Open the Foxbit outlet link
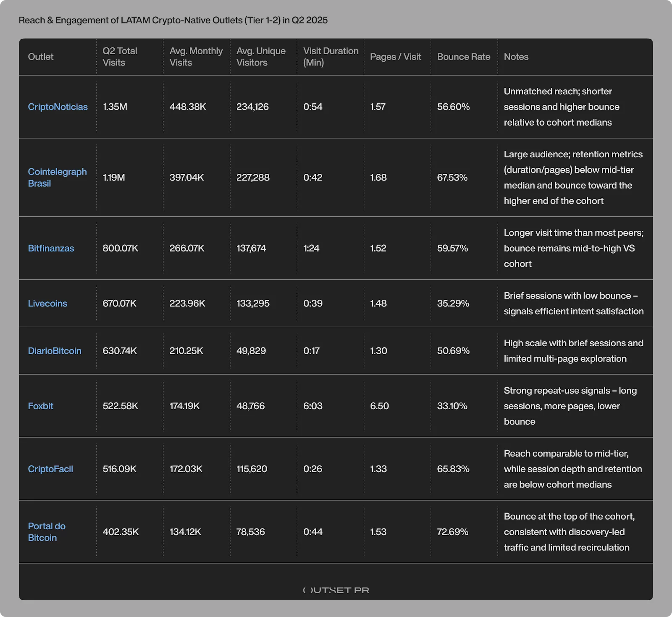 click(x=40, y=406)
